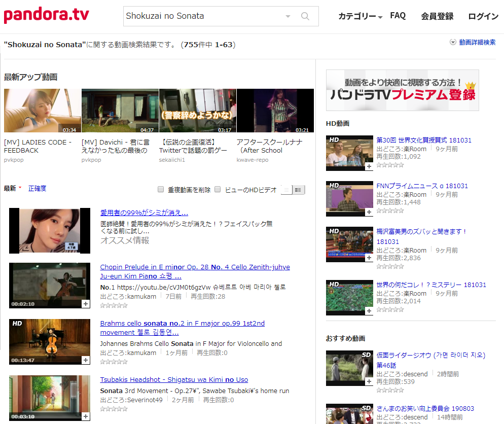Add Brahms cello sonata video with plus icon

[86, 360]
